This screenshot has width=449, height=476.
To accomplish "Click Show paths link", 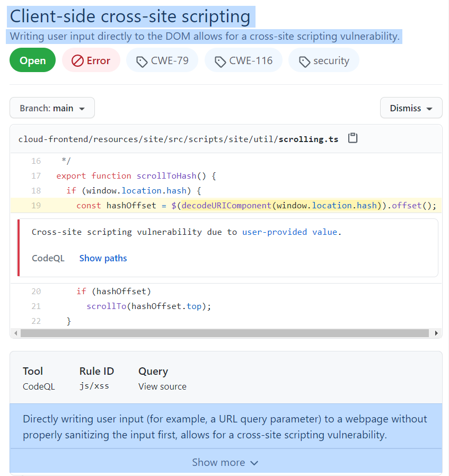I will pyautogui.click(x=103, y=258).
